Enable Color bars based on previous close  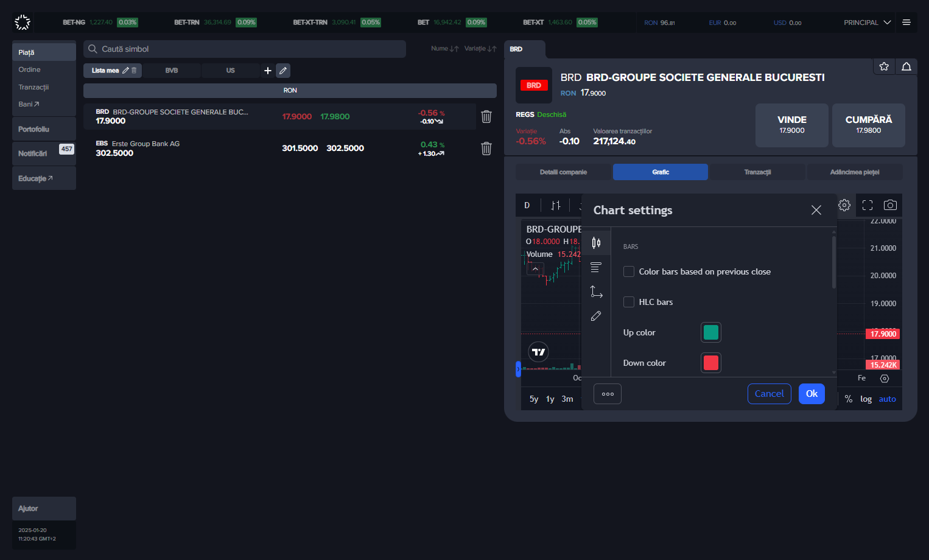pyautogui.click(x=629, y=271)
